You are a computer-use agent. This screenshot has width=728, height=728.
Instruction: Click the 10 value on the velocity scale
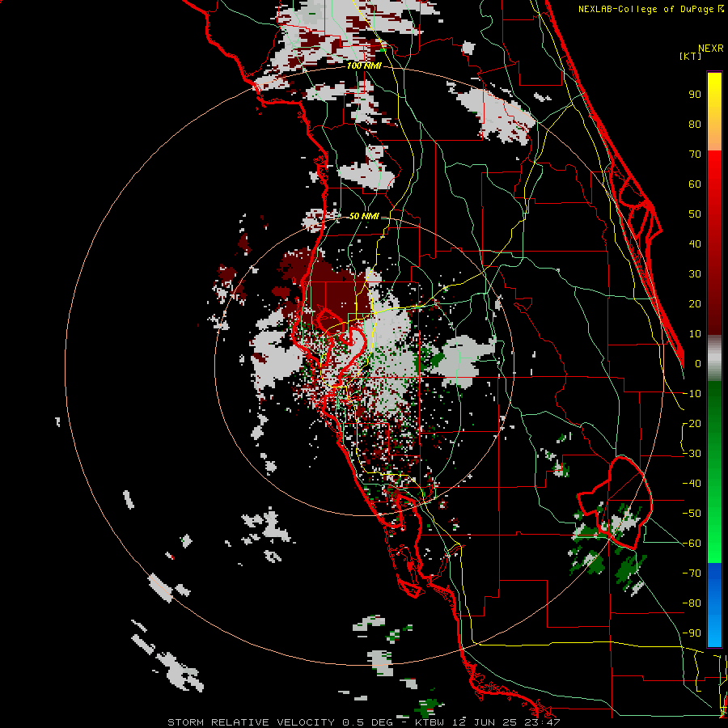[x=695, y=334]
